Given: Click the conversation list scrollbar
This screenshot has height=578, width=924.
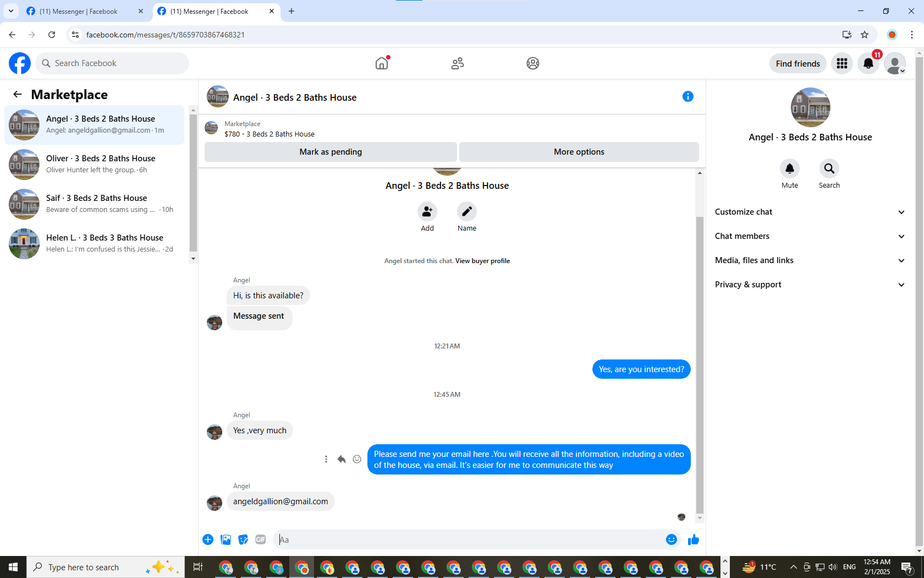Looking at the screenshot, I should click(x=193, y=184).
